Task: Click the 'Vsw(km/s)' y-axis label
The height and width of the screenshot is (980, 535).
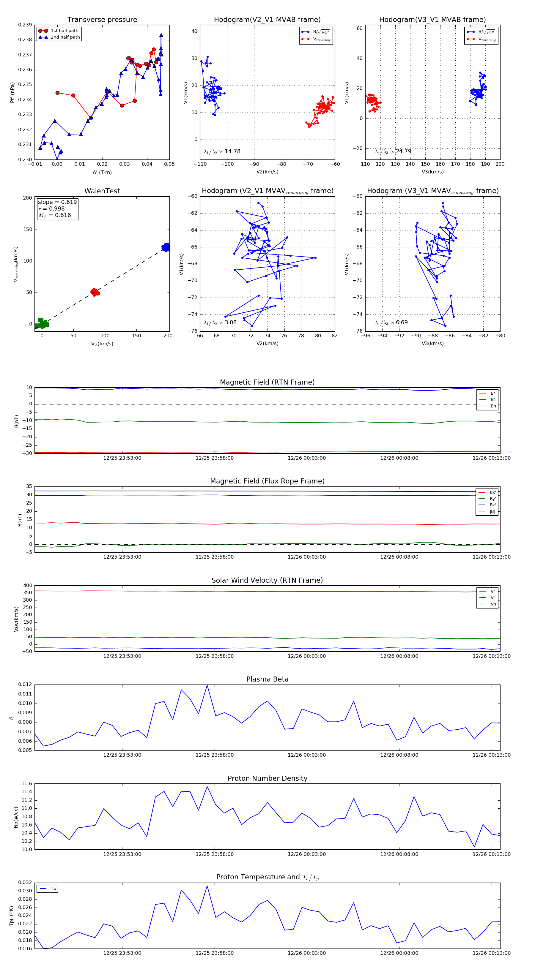Action: click(x=16, y=619)
